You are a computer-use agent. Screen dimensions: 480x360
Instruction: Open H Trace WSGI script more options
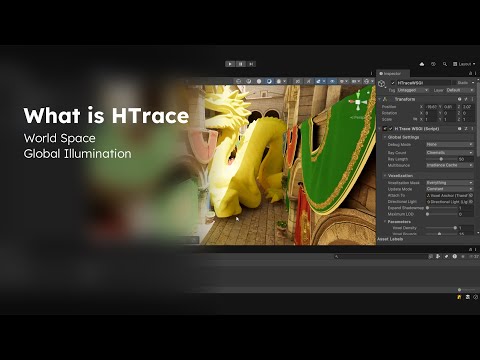(472, 129)
